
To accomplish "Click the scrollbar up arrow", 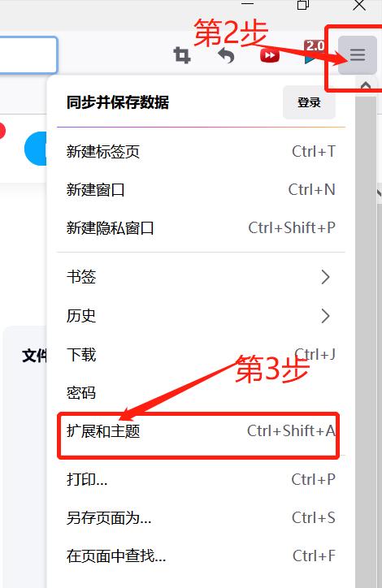I will click(366, 86).
